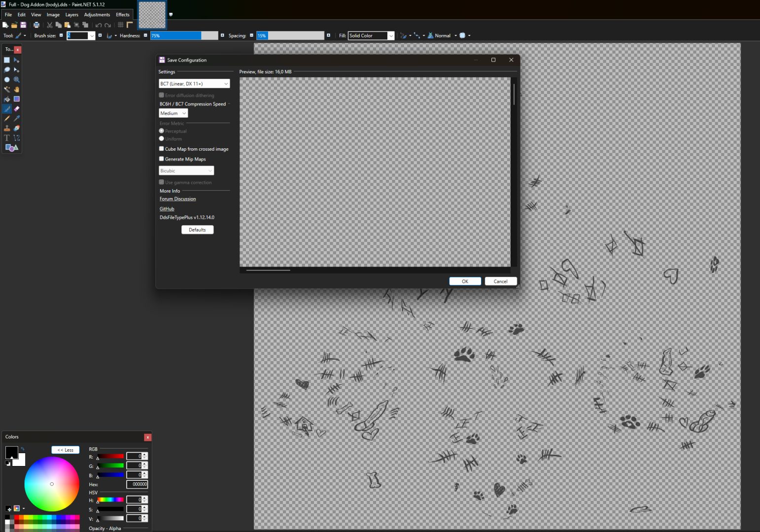The image size is (760, 532).
Task: Open the BC7 (Linear, DX 11+) format dropdown
Action: coord(194,84)
